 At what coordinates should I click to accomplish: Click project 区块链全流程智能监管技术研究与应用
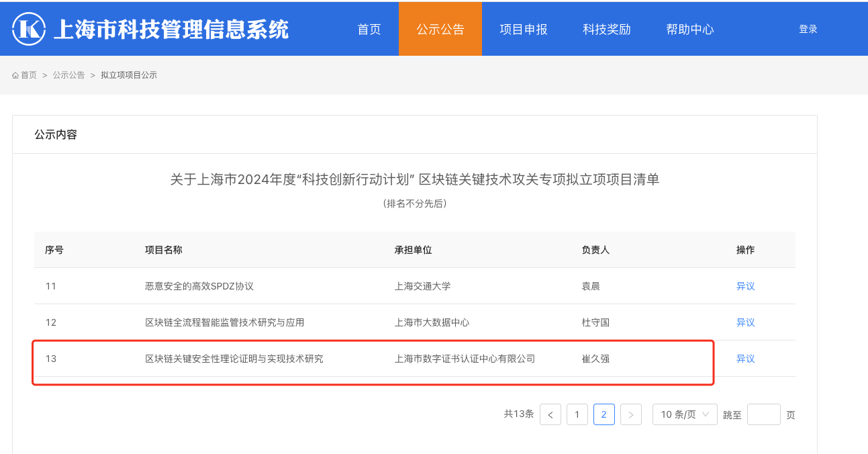click(225, 322)
